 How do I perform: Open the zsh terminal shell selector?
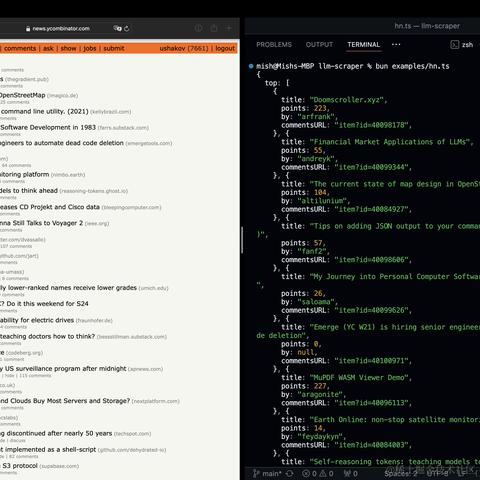[x=462, y=45]
